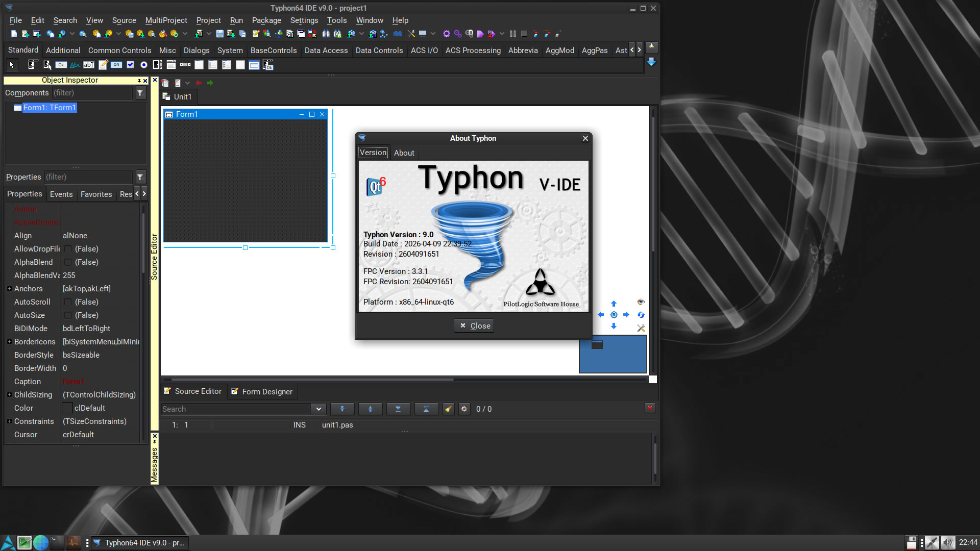Select the TCheckBox component in palette
Image resolution: width=980 pixels, height=551 pixels.
(x=130, y=65)
